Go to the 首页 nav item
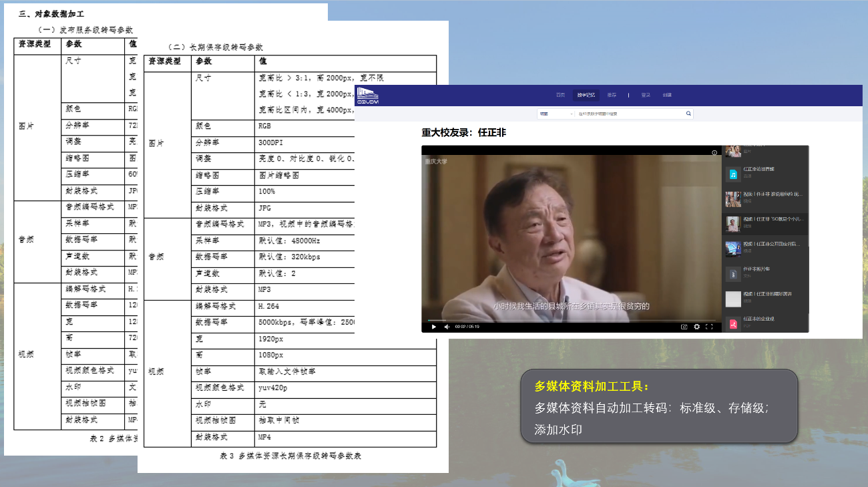 pyautogui.click(x=561, y=95)
